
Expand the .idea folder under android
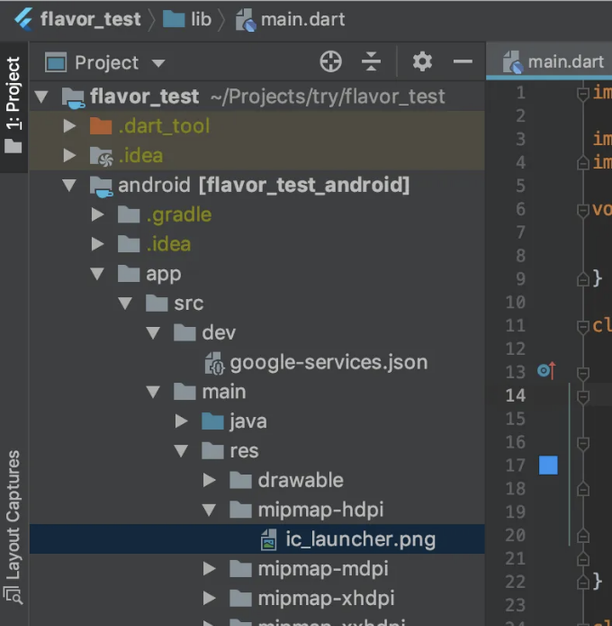(97, 244)
